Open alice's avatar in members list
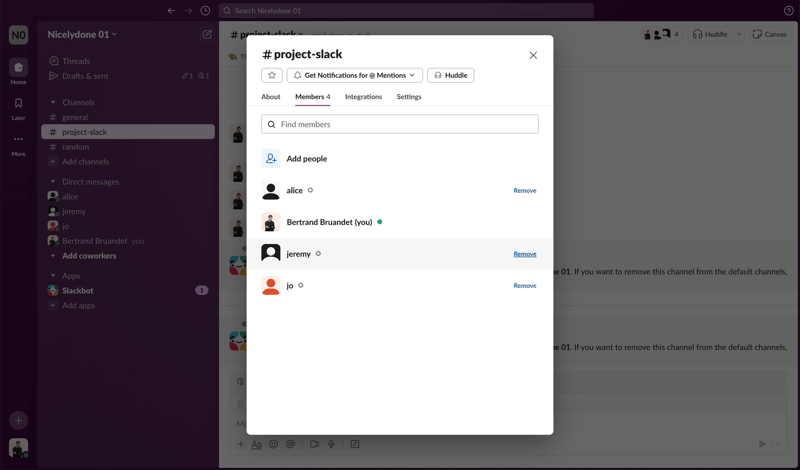Screen dimensions: 800x470 (270, 190)
